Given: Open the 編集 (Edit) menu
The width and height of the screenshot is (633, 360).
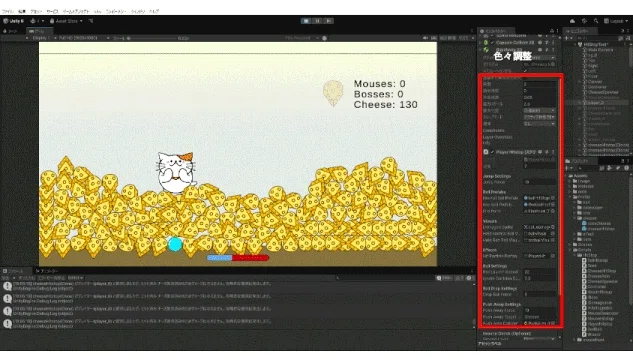Looking at the screenshot, I should pos(22,11).
